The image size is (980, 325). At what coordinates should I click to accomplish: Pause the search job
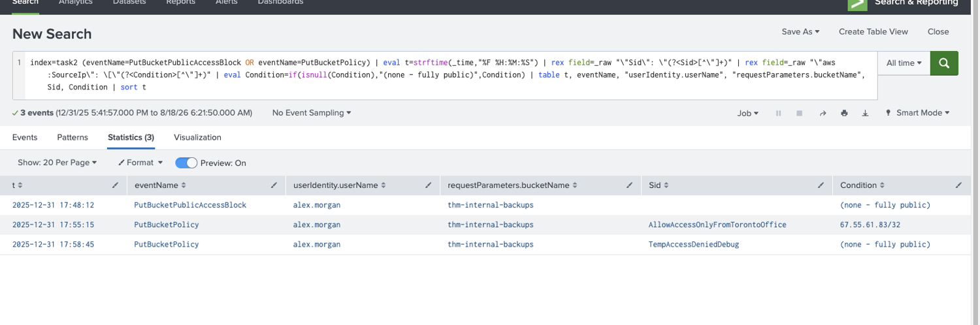[778, 113]
